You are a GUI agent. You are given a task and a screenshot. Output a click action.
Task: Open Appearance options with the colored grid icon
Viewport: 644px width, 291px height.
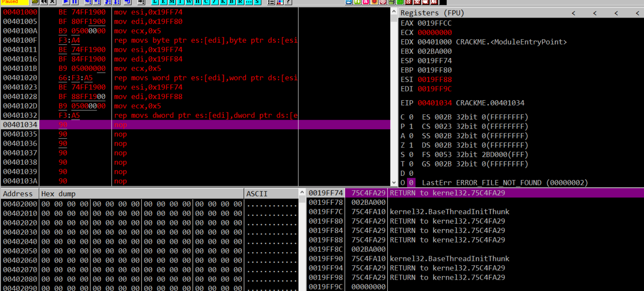point(279,2)
